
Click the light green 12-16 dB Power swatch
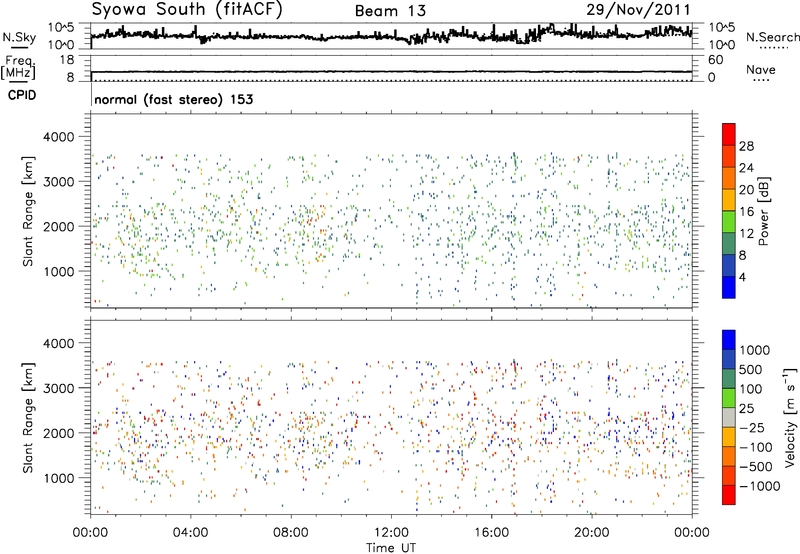pos(729,222)
